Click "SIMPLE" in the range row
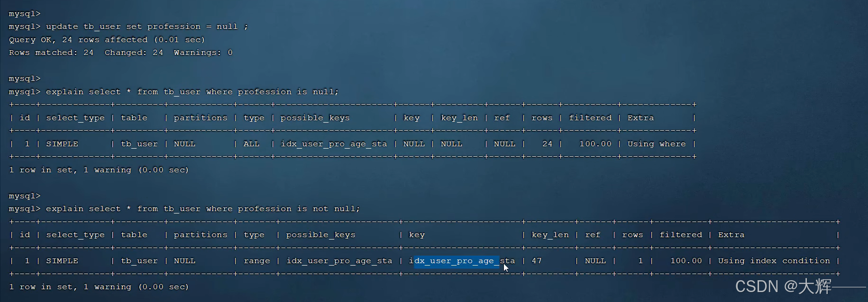868x302 pixels. 62,261
